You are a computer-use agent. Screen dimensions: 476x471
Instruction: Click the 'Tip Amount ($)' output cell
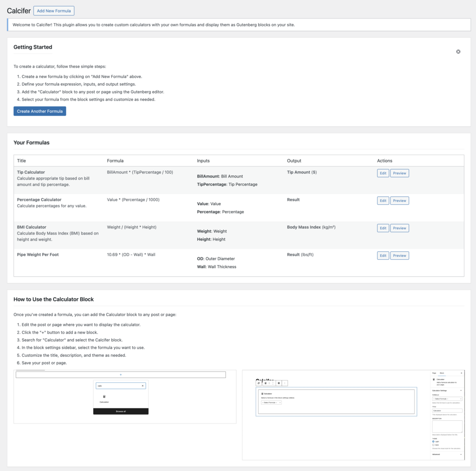pyautogui.click(x=302, y=172)
